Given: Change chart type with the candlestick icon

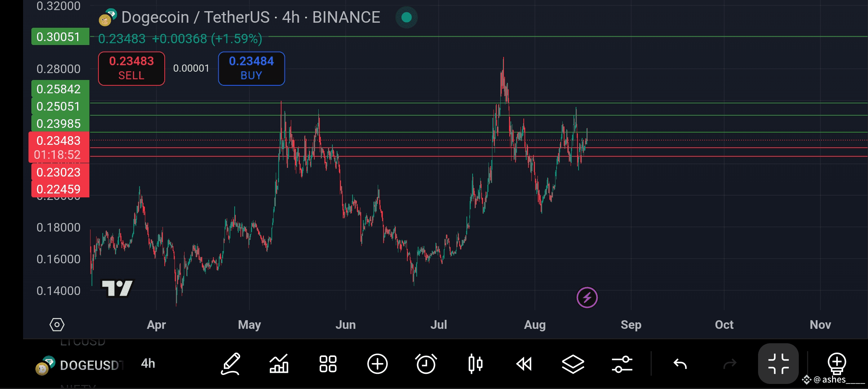Looking at the screenshot, I should 475,364.
